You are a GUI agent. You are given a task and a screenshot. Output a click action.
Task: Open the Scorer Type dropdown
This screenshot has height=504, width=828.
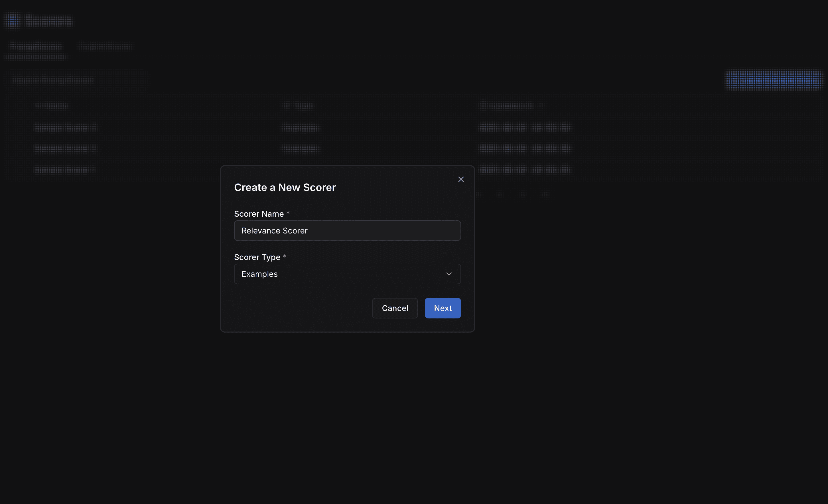347,274
